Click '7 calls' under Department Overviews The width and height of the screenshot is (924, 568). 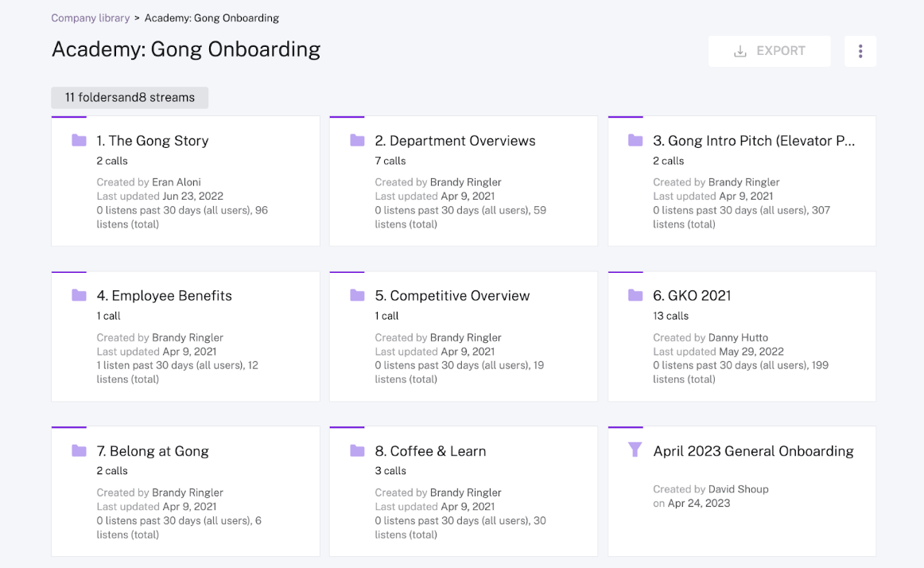tap(390, 161)
